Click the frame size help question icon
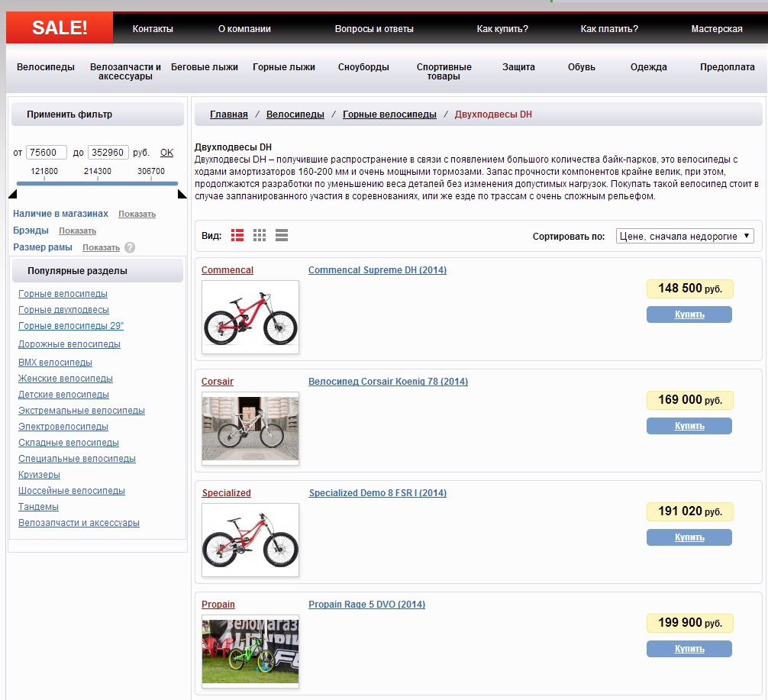Screen dimensions: 768x700 tap(130, 247)
